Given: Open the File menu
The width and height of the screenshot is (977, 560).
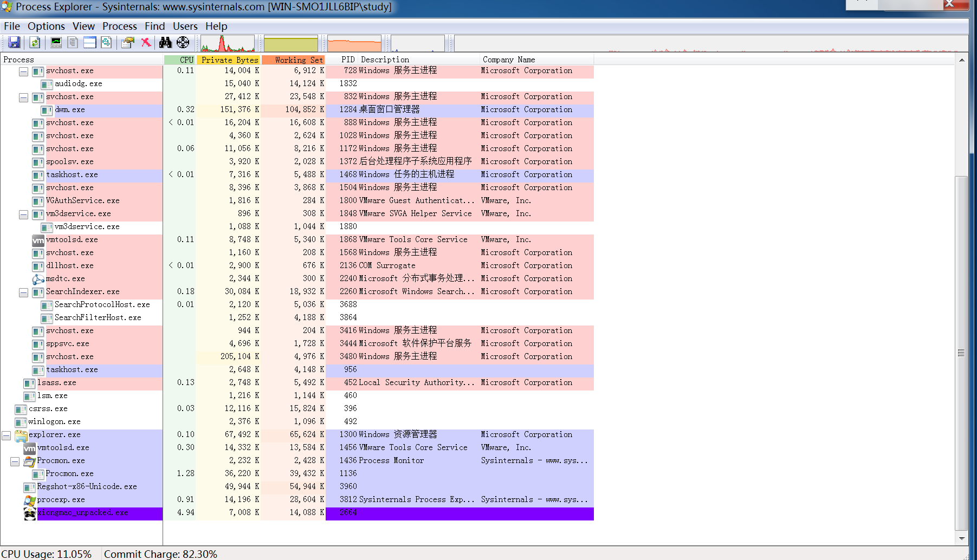Looking at the screenshot, I should (12, 26).
